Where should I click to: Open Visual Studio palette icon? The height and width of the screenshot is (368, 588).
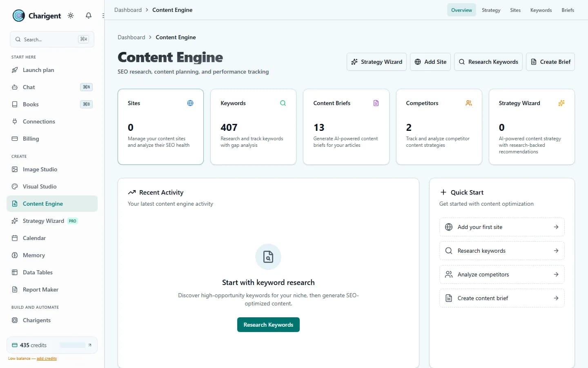[x=15, y=186]
